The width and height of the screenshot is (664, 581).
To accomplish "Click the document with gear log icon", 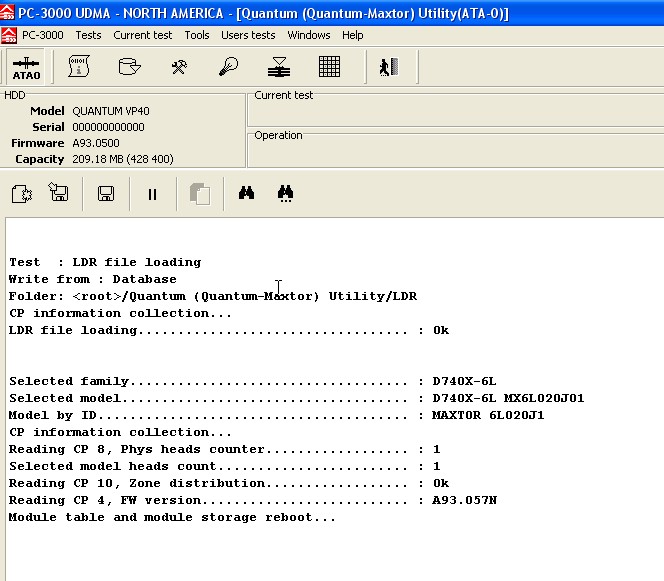I will tap(22, 194).
